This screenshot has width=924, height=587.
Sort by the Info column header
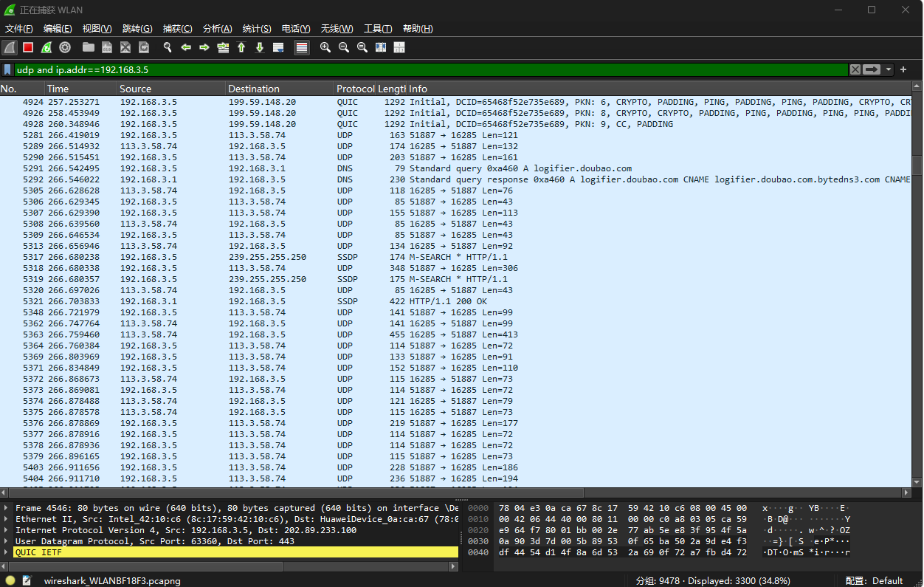point(659,89)
